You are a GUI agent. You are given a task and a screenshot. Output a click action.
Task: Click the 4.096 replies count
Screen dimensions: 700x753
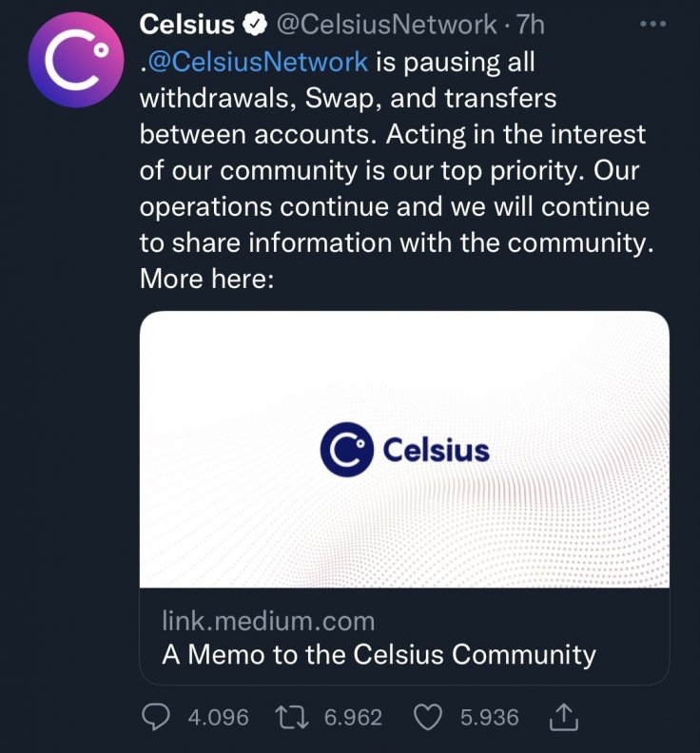[218, 718]
